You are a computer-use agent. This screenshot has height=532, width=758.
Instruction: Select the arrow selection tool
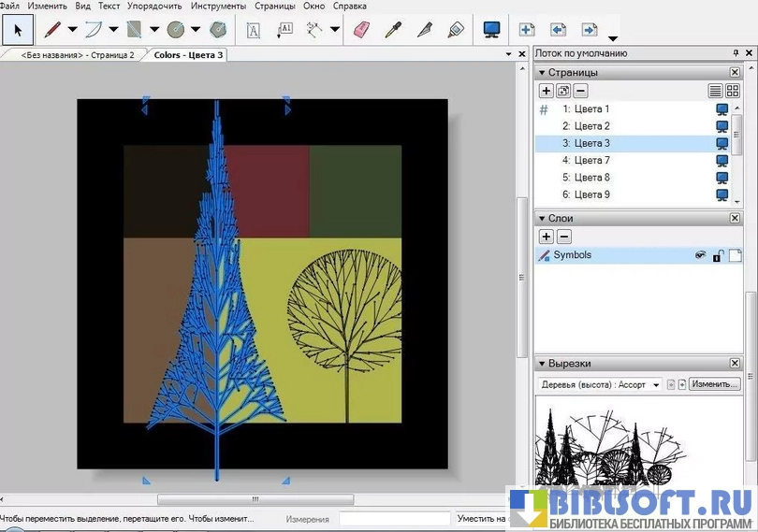pos(18,30)
